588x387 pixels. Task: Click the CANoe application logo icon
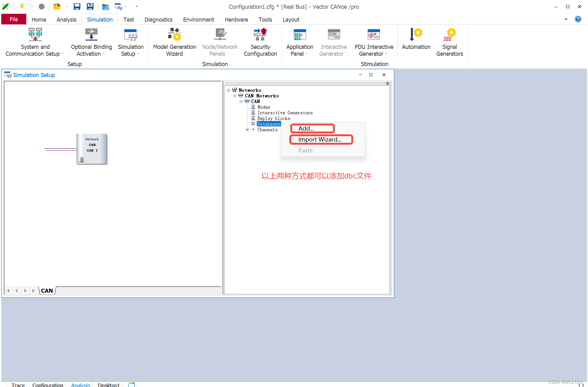[x=6, y=7]
